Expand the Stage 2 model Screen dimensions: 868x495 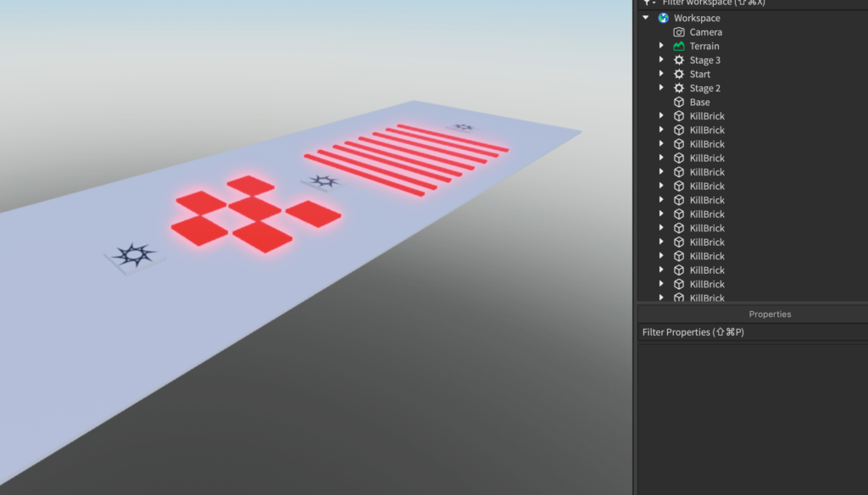(x=661, y=87)
